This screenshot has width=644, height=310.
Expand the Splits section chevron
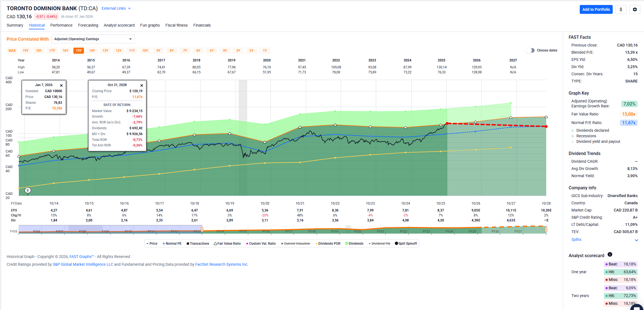tap(636, 240)
